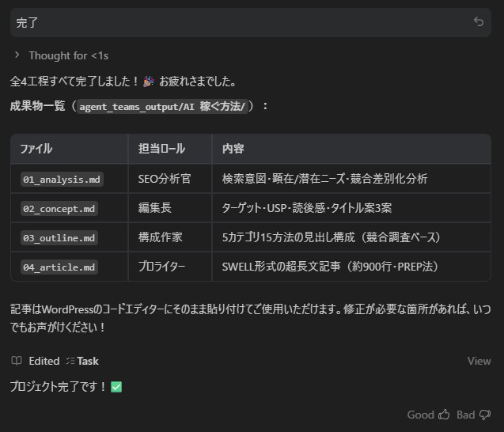Click the Edited label in the tool row
Image resolution: width=504 pixels, height=432 pixels.
pos(44,361)
